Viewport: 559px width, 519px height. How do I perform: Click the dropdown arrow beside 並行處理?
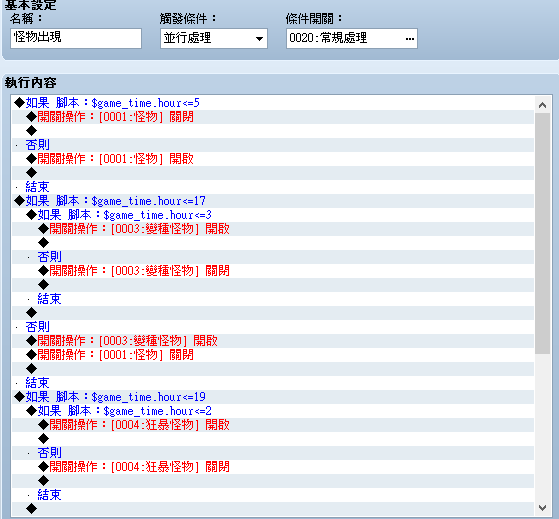pyautogui.click(x=259, y=38)
